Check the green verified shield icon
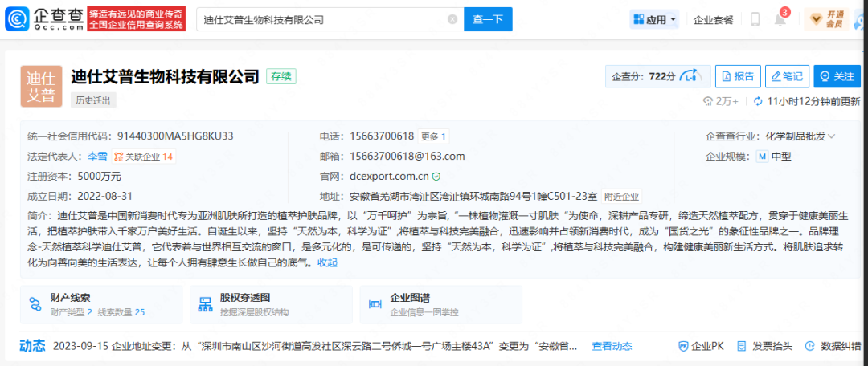The image size is (868, 366). coord(436,177)
